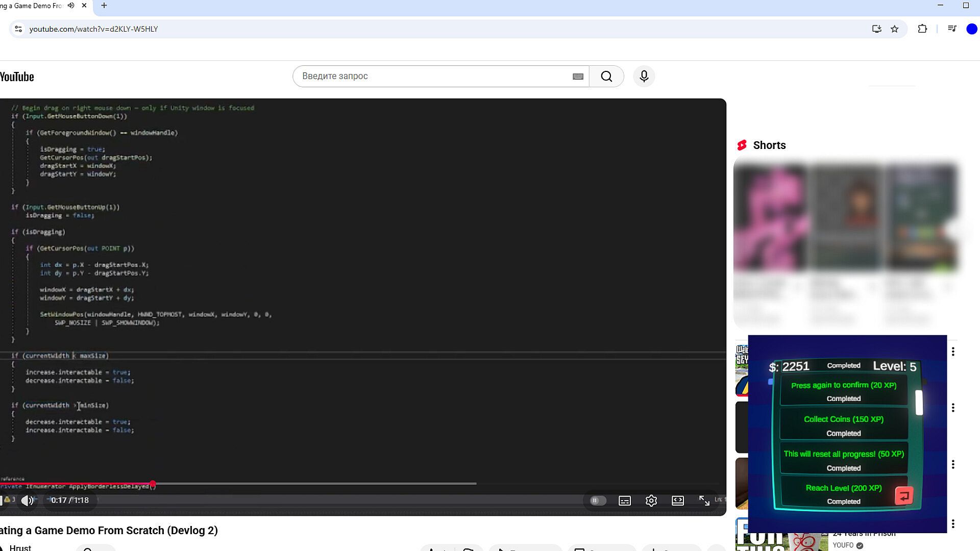Switch to theater mode

pyautogui.click(x=677, y=501)
